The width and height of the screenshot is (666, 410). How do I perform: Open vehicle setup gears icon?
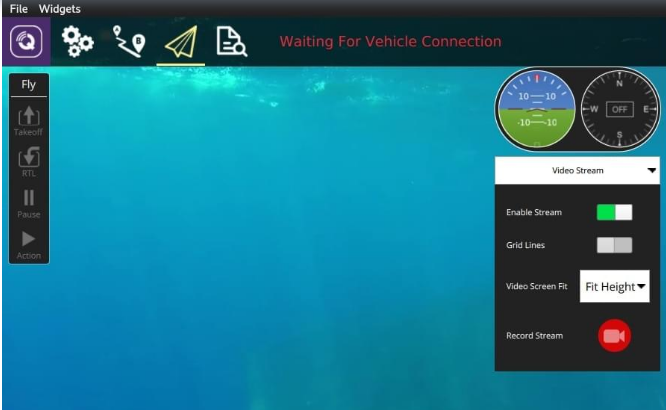78,42
